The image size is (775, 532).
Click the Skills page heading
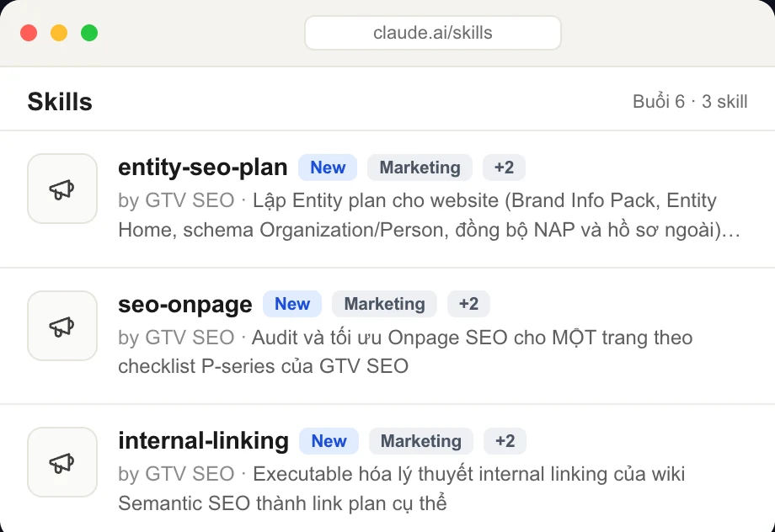(60, 102)
